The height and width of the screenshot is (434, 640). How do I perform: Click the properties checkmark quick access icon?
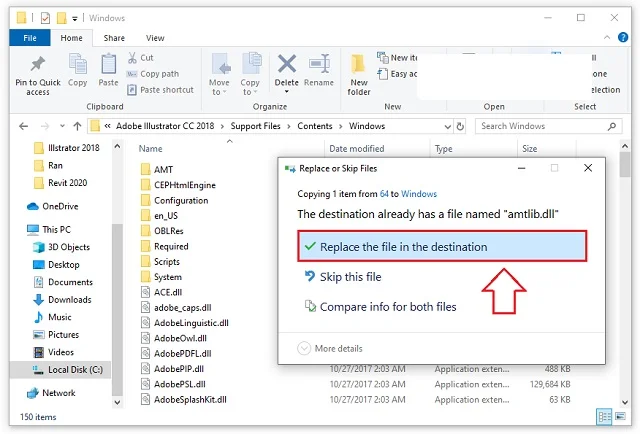tap(45, 18)
